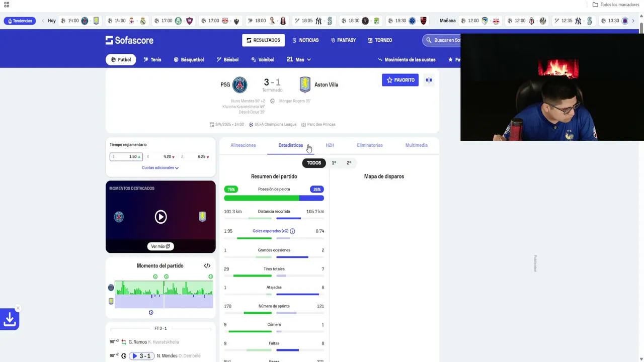Switch to the Estadísticas tab

click(291, 145)
